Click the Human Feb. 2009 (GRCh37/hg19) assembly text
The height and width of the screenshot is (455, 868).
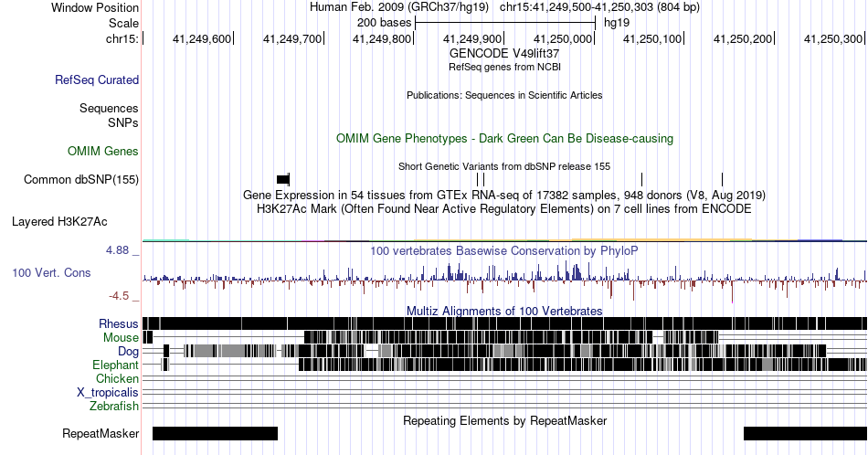tap(399, 7)
